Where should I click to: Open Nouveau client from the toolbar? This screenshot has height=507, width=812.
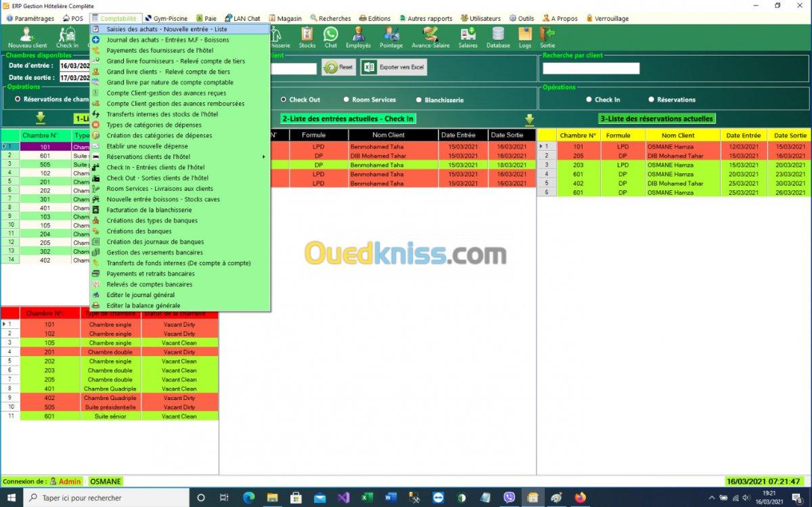(x=28, y=37)
